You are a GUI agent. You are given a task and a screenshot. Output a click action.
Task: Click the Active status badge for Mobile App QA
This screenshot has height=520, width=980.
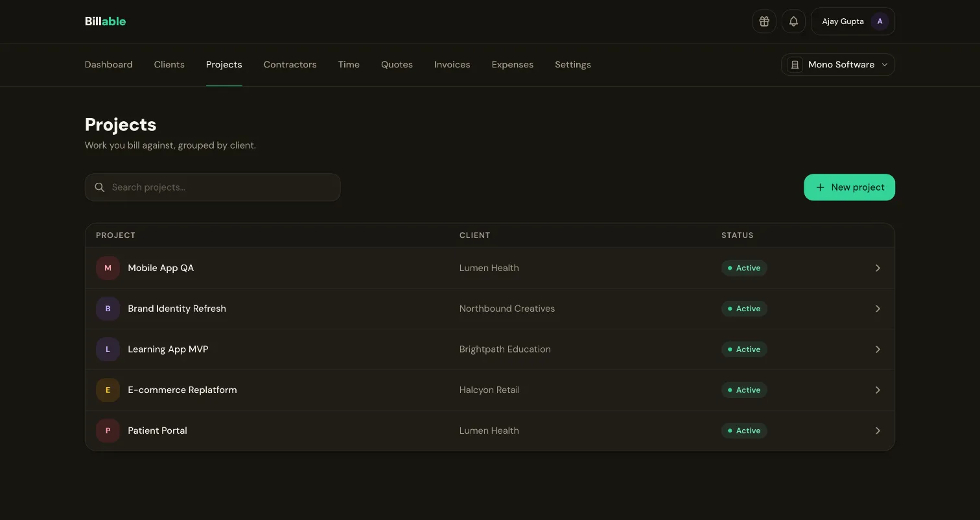744,268
